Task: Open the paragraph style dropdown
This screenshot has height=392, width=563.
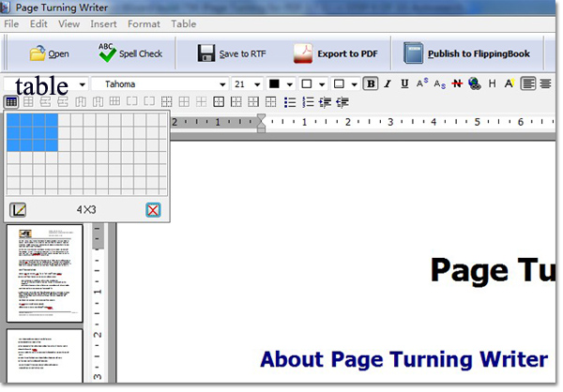Action: click(x=83, y=84)
